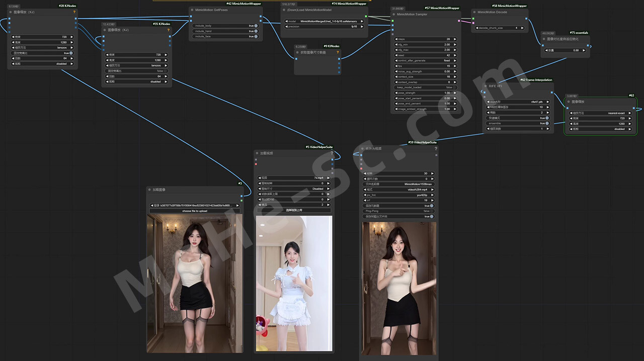Screen dimensions: 644x361
Task: Toggle ensemble in the RIFE VFI node
Action: (547, 123)
